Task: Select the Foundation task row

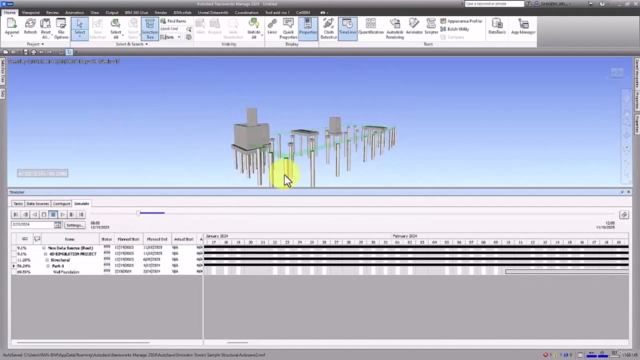Action: pos(107,272)
